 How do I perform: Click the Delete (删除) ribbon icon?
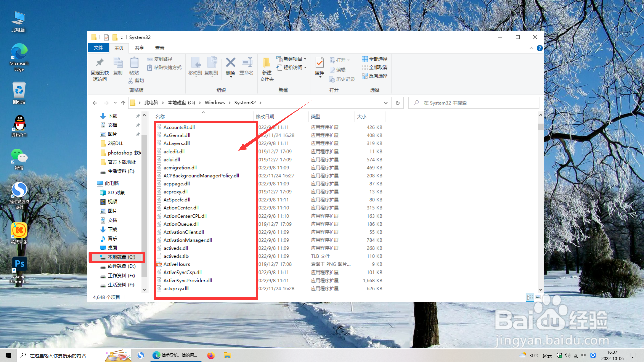coord(230,63)
